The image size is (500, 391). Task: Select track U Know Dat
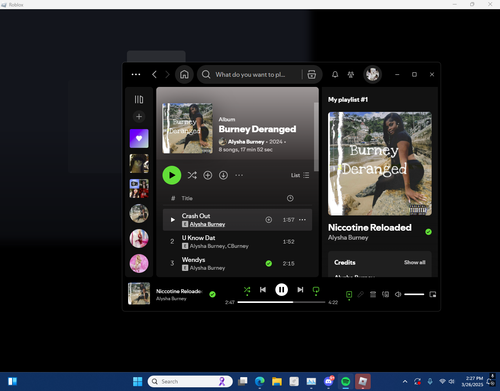[237, 242]
